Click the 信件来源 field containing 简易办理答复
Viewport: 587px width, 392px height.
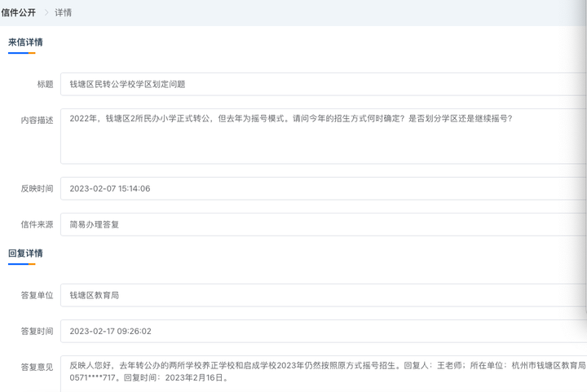coord(324,224)
